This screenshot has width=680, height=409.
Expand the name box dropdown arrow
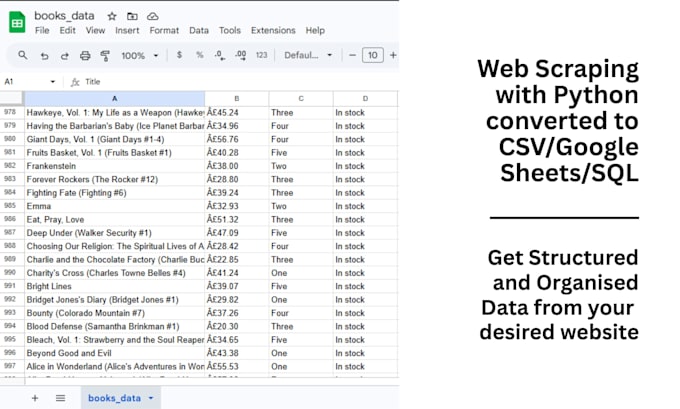click(52, 82)
